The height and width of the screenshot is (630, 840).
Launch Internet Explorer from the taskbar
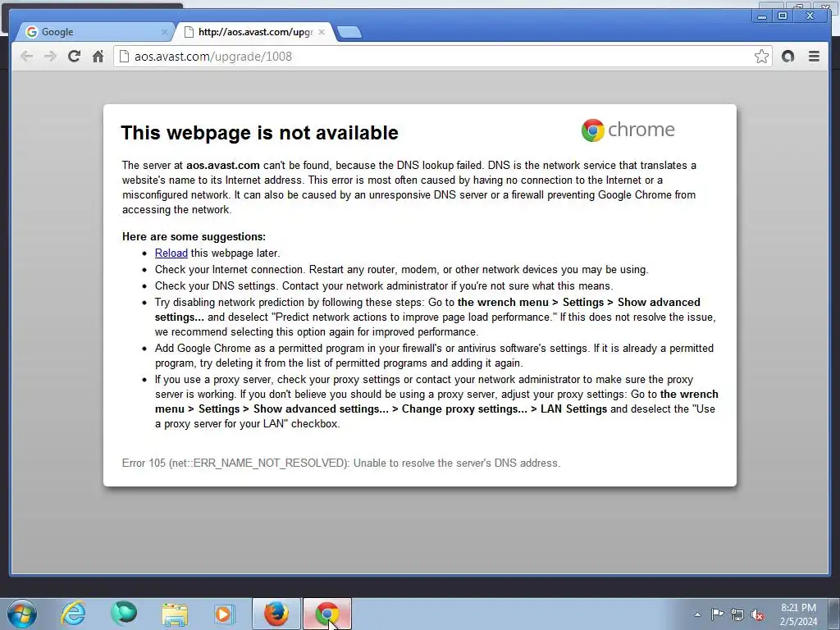pos(73,614)
